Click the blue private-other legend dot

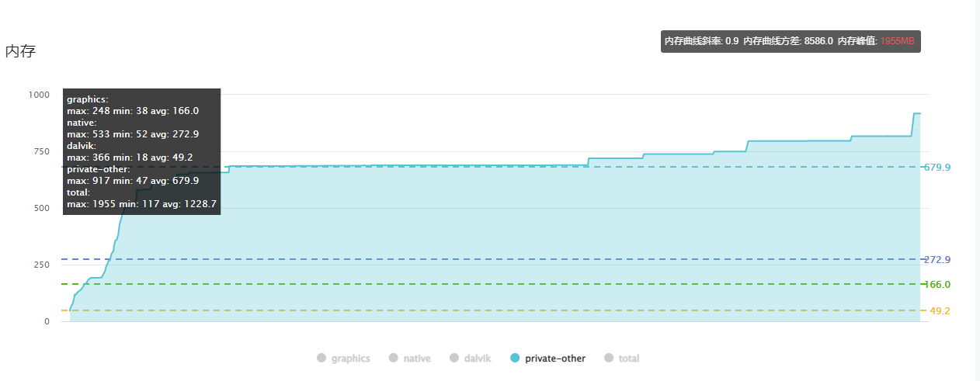(x=516, y=358)
